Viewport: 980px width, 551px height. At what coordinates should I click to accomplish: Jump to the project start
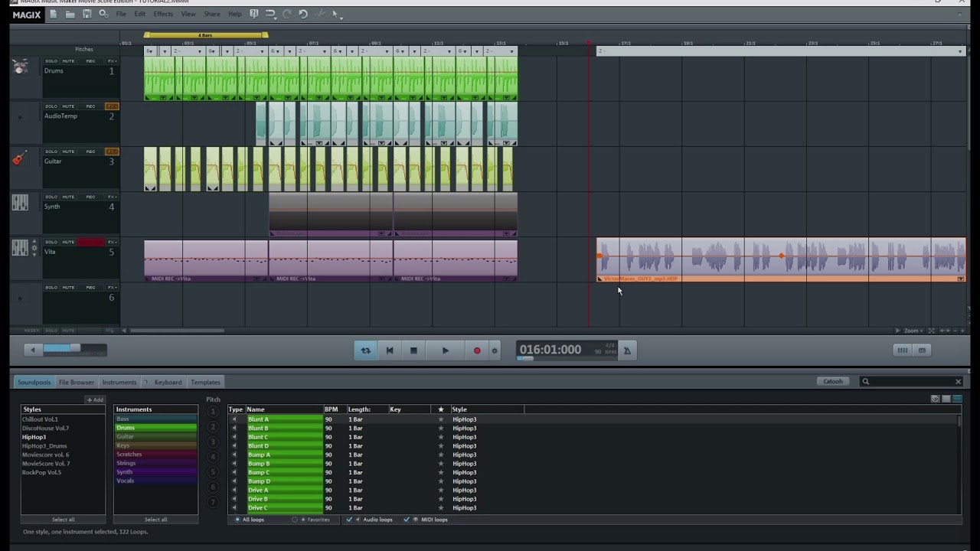click(390, 350)
